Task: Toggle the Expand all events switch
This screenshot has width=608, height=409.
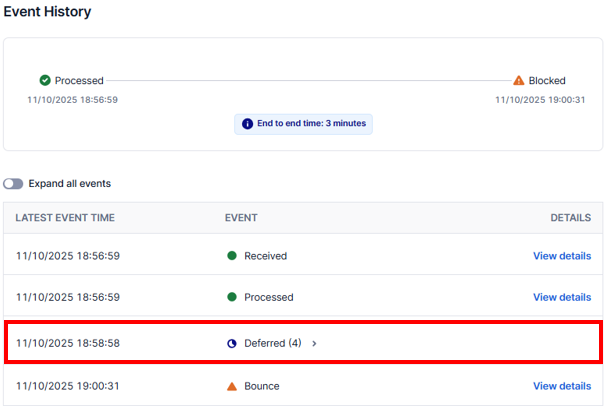Action: [x=13, y=184]
